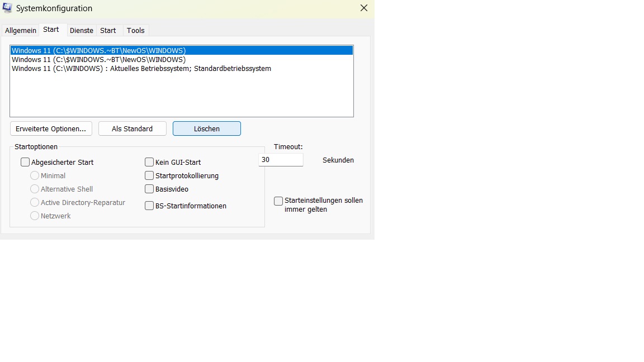Switch to the Tools tab

click(x=135, y=30)
